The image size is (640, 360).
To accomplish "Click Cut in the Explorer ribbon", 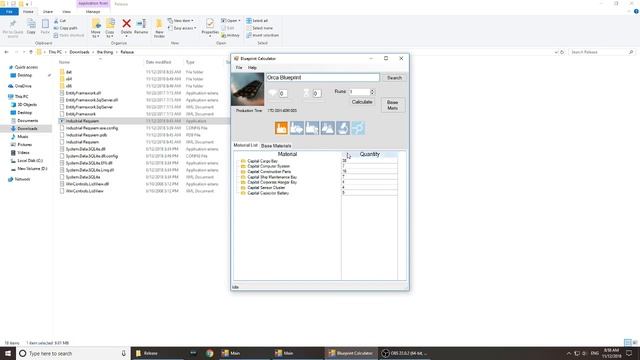I will coord(60,21).
